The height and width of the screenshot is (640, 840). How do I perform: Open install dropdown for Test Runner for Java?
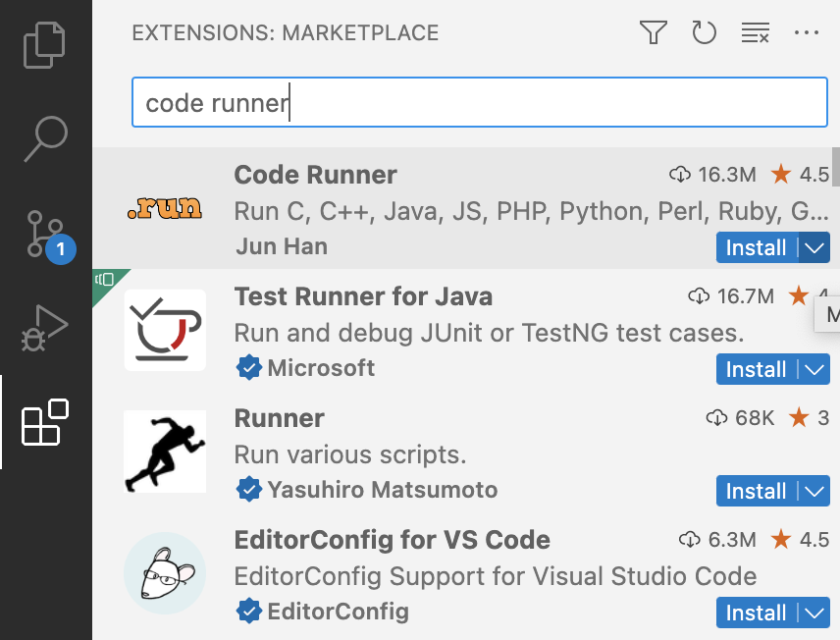click(x=814, y=370)
